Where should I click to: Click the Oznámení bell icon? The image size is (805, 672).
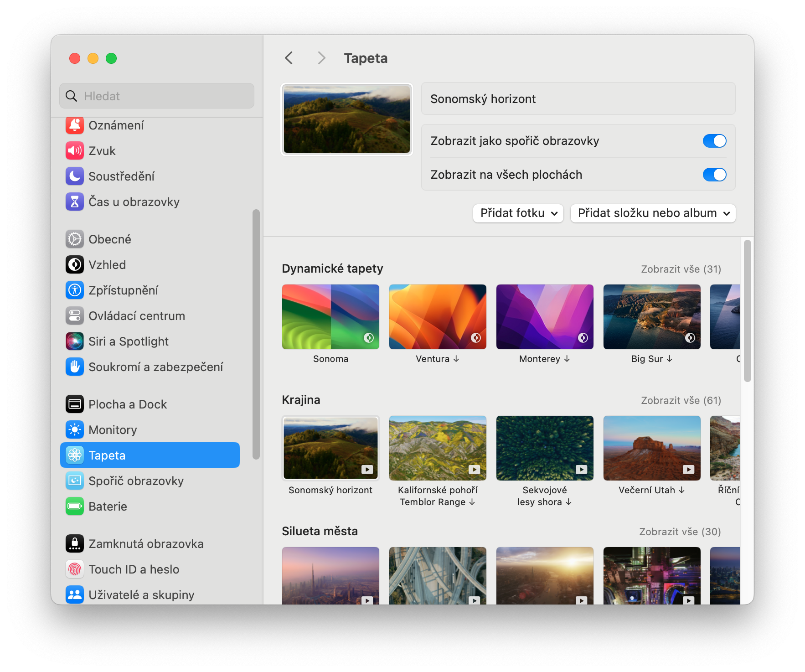74,125
